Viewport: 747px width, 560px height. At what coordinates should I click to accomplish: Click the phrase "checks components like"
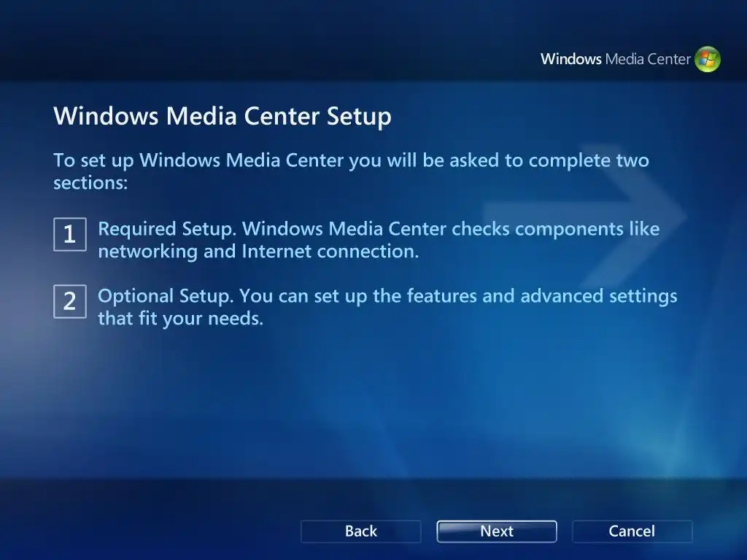555,229
